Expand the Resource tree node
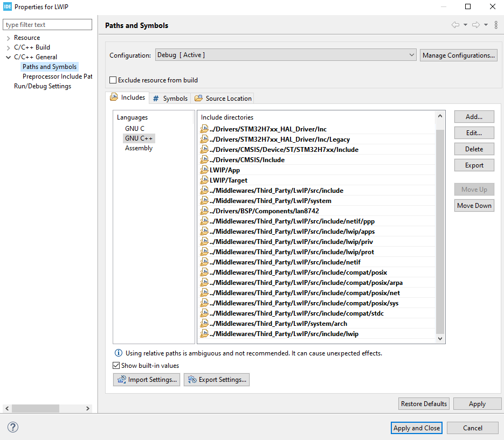 9,38
